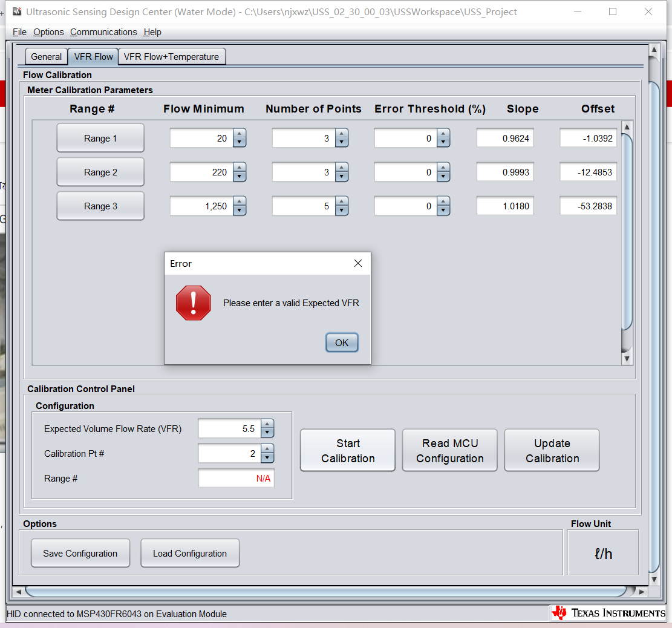Screen dimensions: 672x628
Task: Click Update Calibration button
Action: tap(552, 450)
